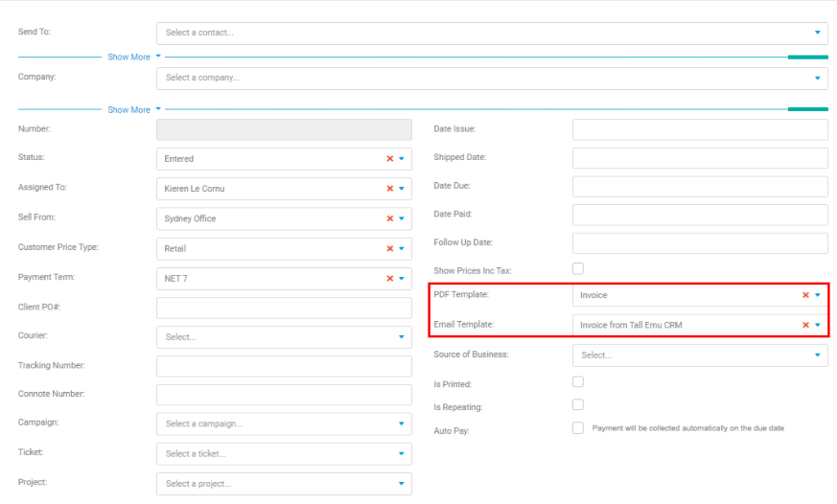Remove the selected Email Template
This screenshot has width=837, height=504.
tap(806, 324)
